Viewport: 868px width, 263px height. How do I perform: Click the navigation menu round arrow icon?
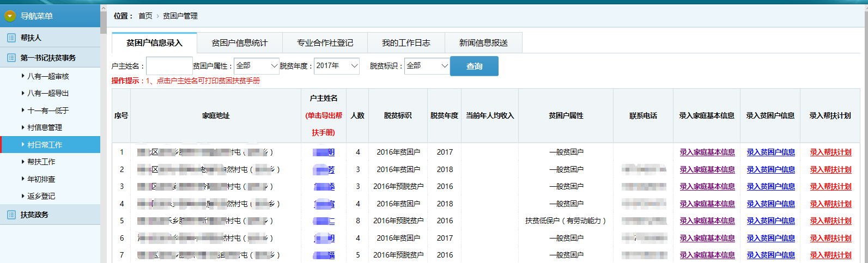pos(10,16)
